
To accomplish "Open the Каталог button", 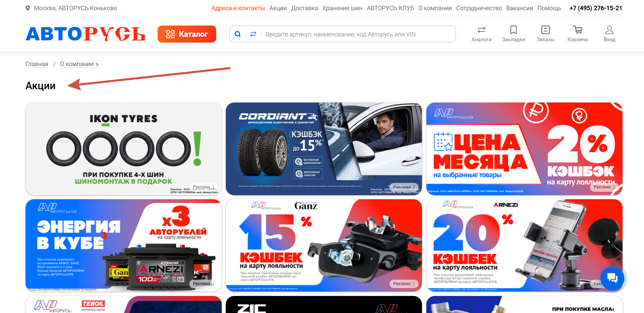I will (x=187, y=34).
